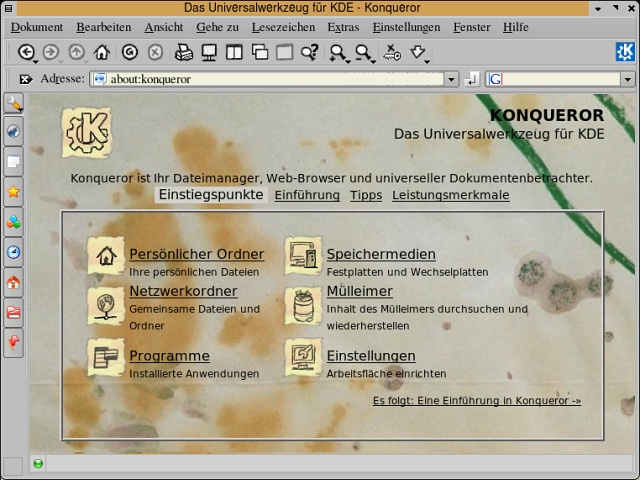
Task: Clear the address bar with the eraser icon
Action: click(26, 79)
